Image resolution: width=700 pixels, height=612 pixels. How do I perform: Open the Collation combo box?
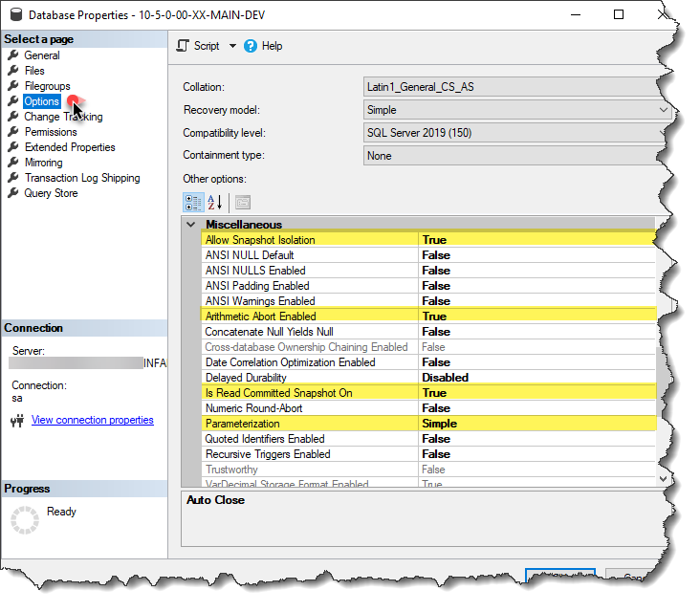click(513, 87)
